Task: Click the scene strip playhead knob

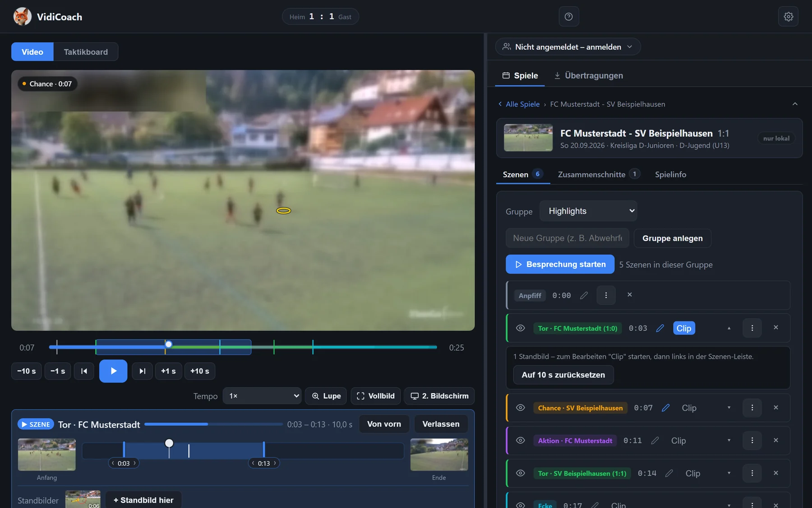Action: pos(169,443)
